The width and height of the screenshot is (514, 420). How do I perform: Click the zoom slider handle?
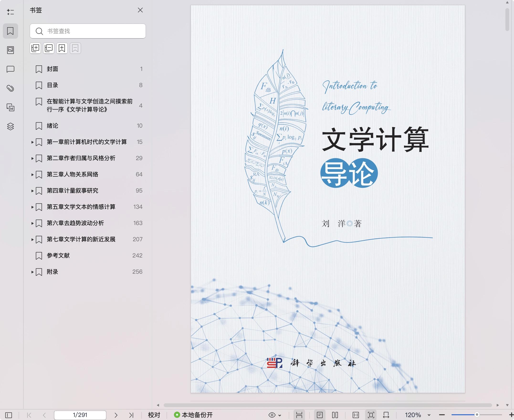[477, 415]
